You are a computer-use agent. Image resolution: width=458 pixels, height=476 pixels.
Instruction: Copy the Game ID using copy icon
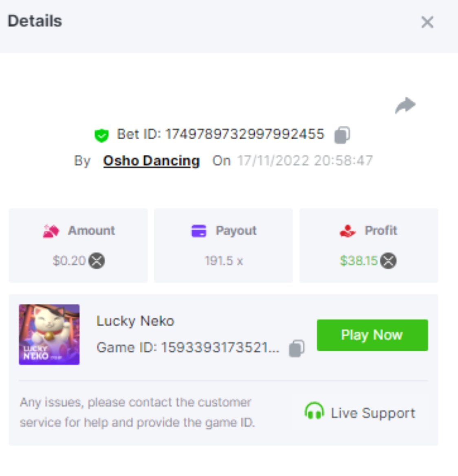297,348
